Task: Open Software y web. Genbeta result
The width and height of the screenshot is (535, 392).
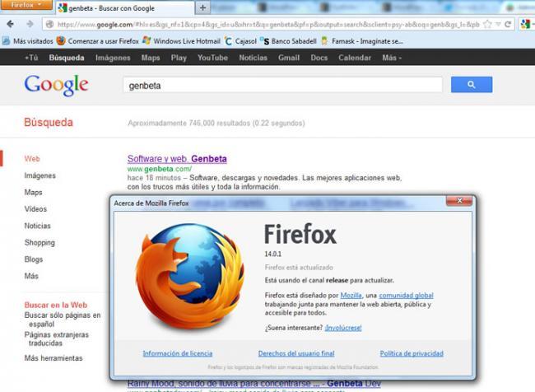Action: (x=177, y=159)
